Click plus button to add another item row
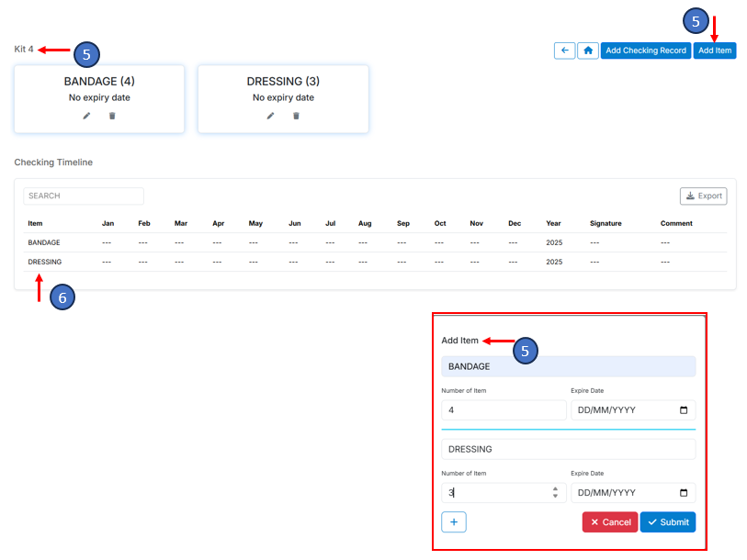Viewport: 747px width, 560px height. coord(454,521)
